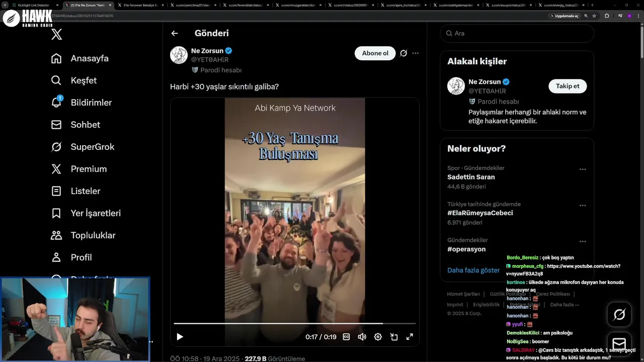644x362 pixels.
Task: Switch to X'te Fenomen Belediye browser tab
Action: 140,5
